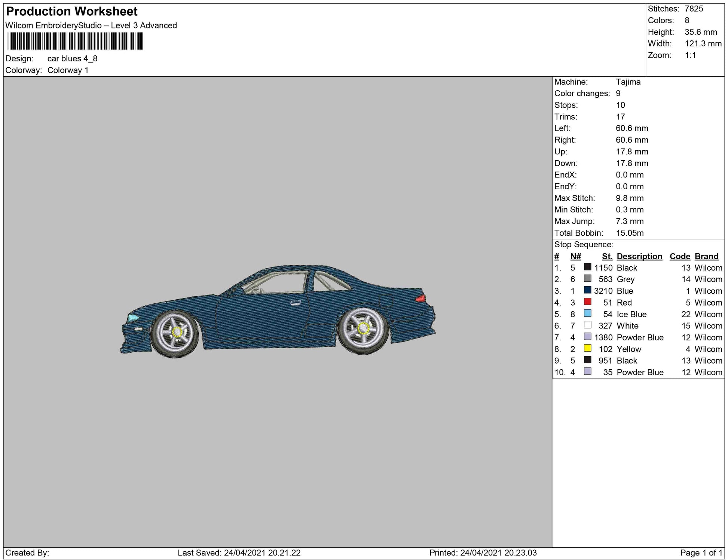Click the Black color swatch in row 1
728x560 pixels.
click(587, 267)
